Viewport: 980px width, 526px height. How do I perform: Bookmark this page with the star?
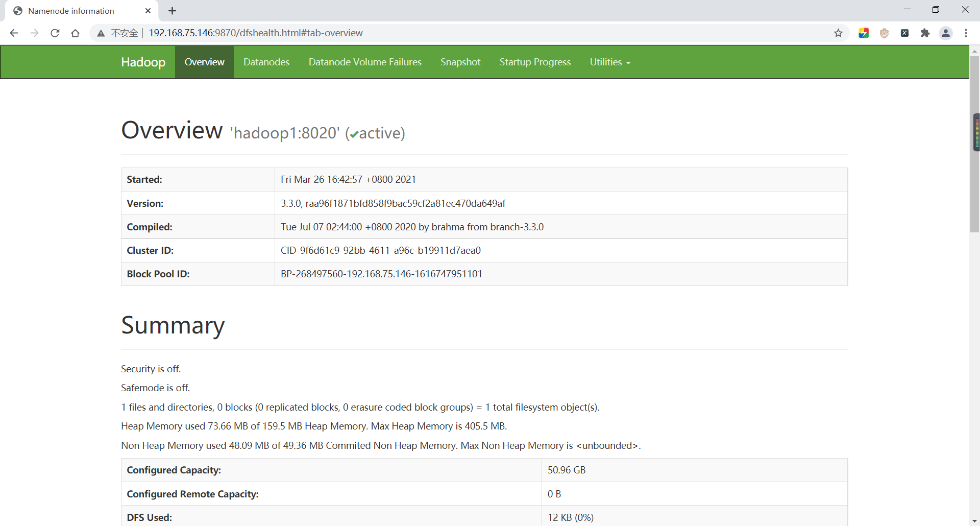click(838, 33)
